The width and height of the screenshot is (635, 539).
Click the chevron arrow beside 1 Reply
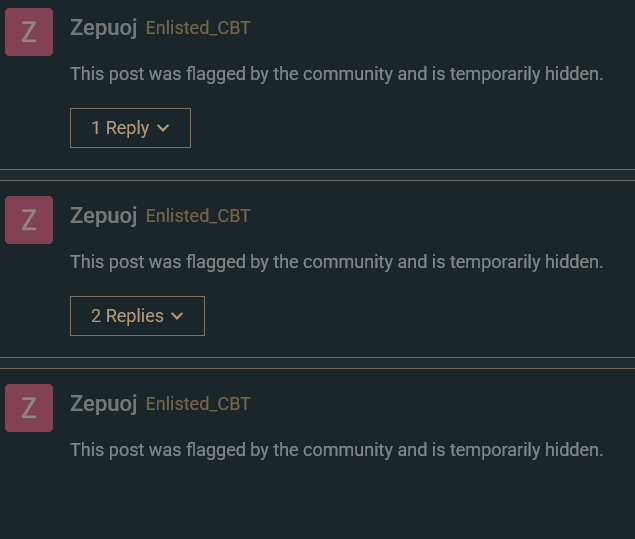tap(164, 129)
